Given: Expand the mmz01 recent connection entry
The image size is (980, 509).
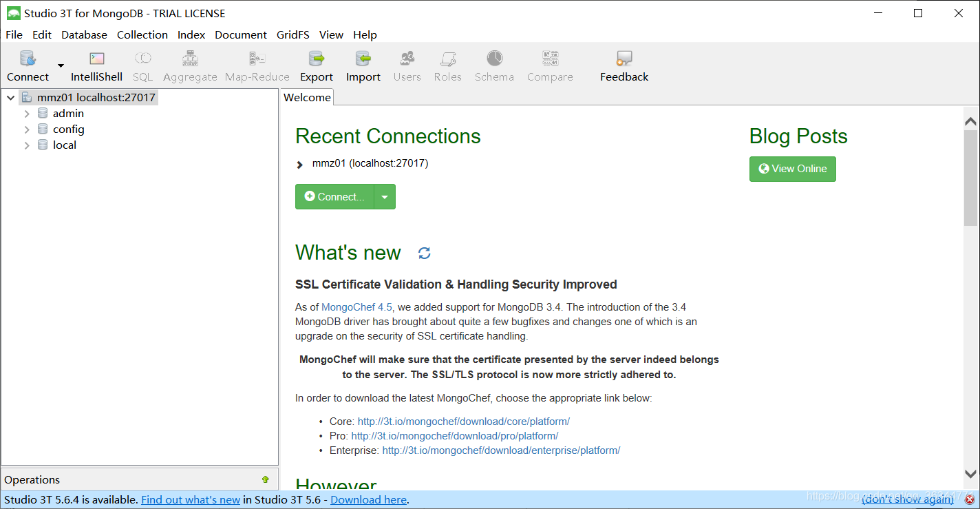Looking at the screenshot, I should 299,165.
